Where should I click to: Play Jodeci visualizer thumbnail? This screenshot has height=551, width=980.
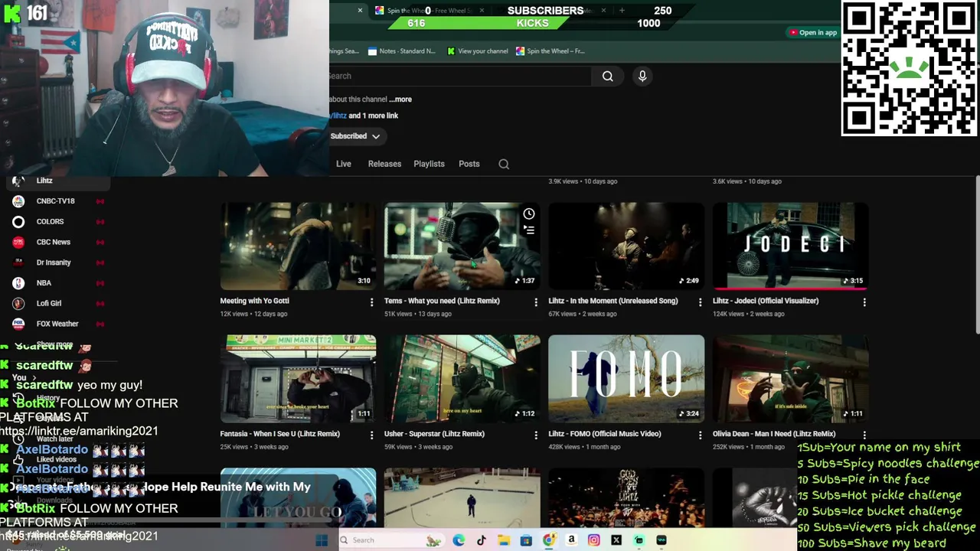(x=791, y=246)
